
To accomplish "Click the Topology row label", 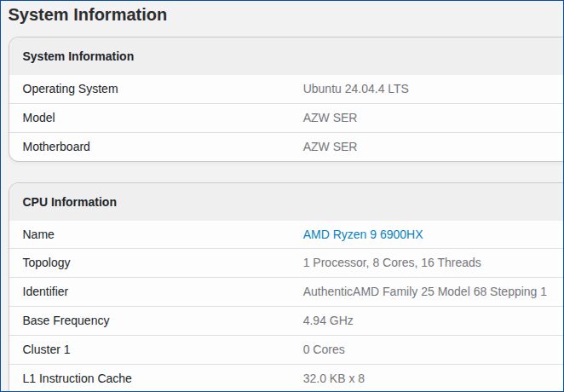I will click(x=46, y=262).
